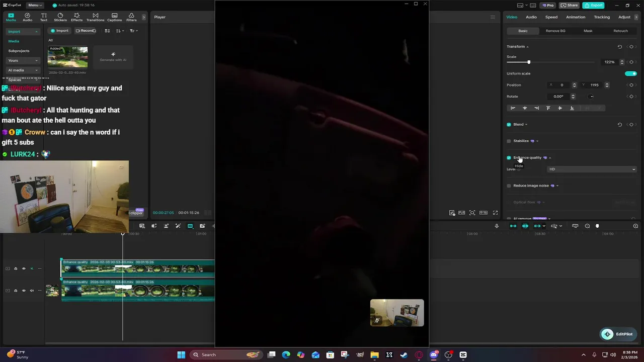Align clip to top edge
The image size is (644, 362).
[x=548, y=108]
